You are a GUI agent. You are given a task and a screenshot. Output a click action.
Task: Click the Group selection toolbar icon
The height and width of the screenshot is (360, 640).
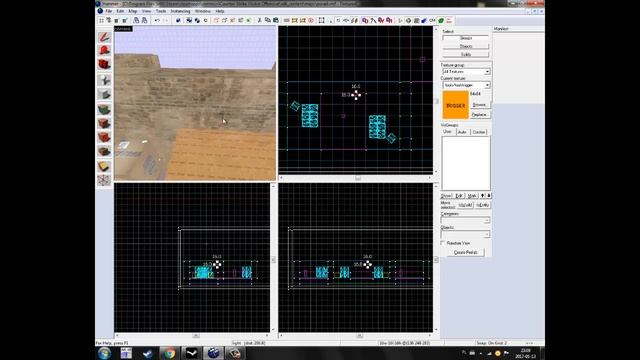coord(189,20)
